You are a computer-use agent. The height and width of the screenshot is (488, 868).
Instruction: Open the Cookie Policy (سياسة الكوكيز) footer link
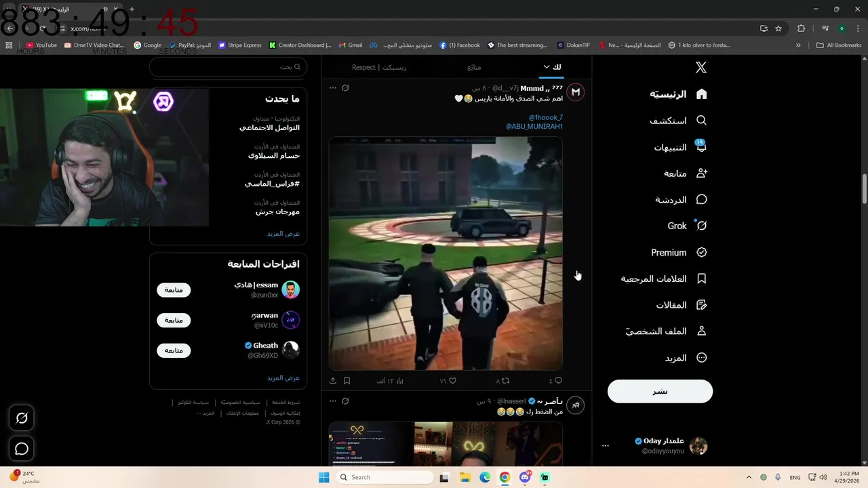click(193, 403)
